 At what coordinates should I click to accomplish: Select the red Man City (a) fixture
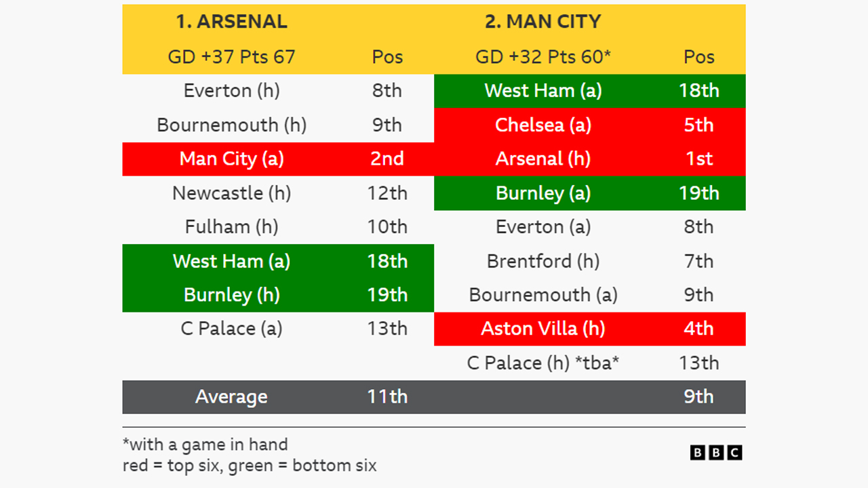point(231,159)
